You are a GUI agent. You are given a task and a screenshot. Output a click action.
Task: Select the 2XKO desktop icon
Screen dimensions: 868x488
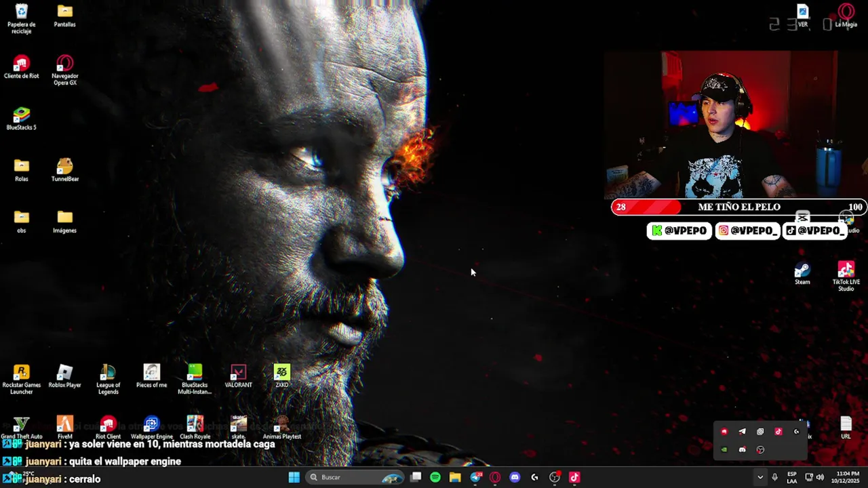[281, 376]
